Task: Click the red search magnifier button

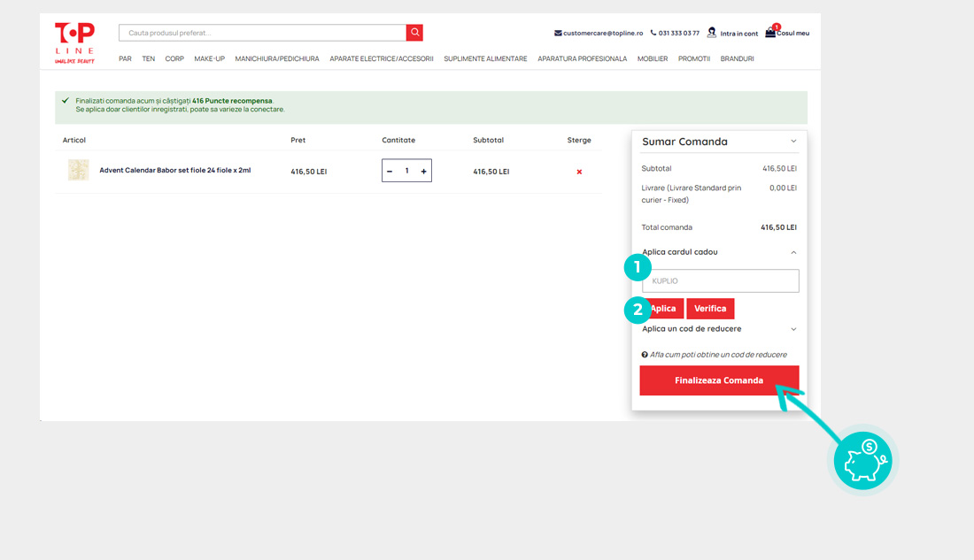Action: pos(414,33)
